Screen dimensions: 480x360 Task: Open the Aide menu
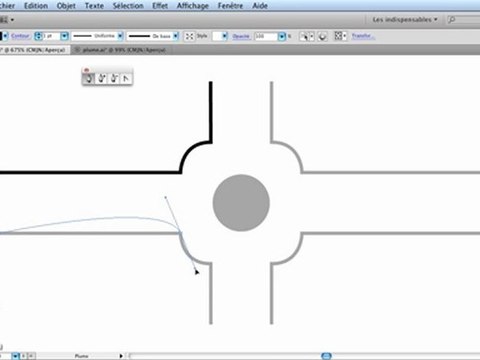[260, 6]
